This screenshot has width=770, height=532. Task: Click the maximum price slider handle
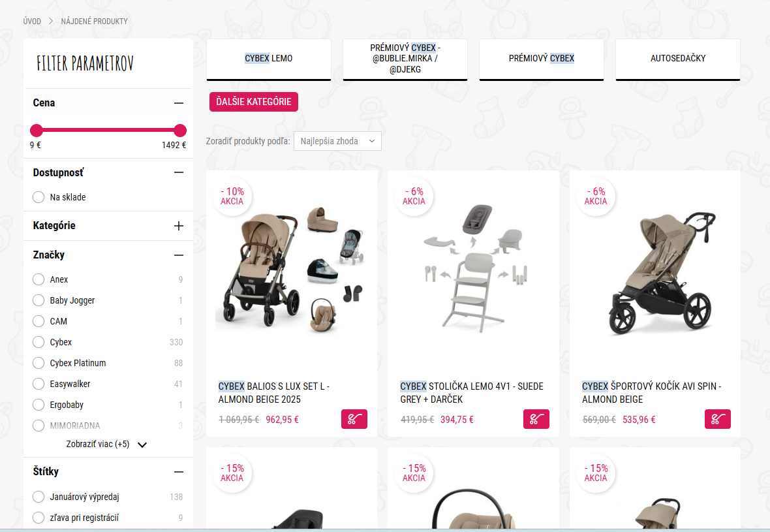click(180, 130)
